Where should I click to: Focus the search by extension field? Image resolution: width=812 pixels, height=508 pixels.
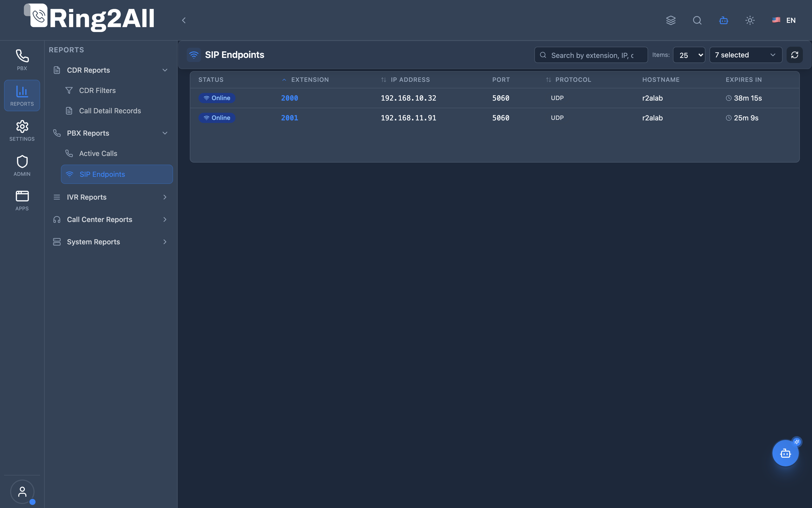pyautogui.click(x=591, y=55)
